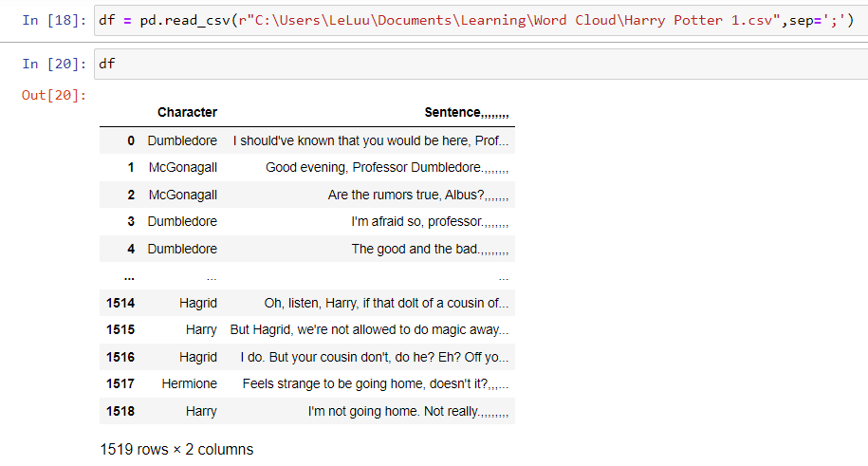Click the Out[20] output prompt
Viewport: 868px width, 466px height.
pos(54,95)
